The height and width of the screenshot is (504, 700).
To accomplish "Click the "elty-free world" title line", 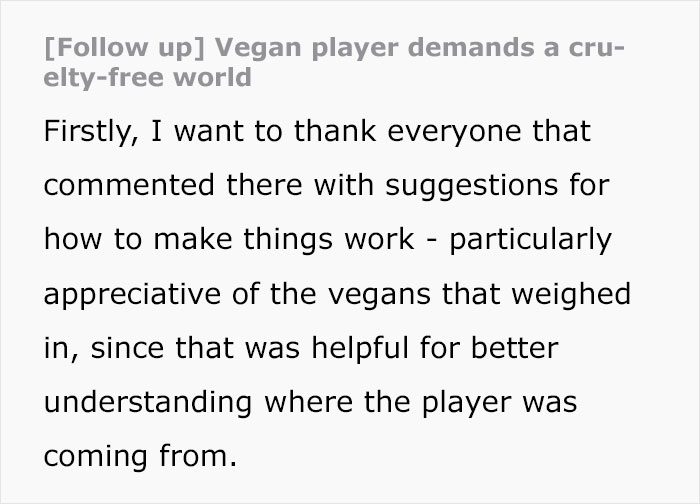I will click(147, 77).
